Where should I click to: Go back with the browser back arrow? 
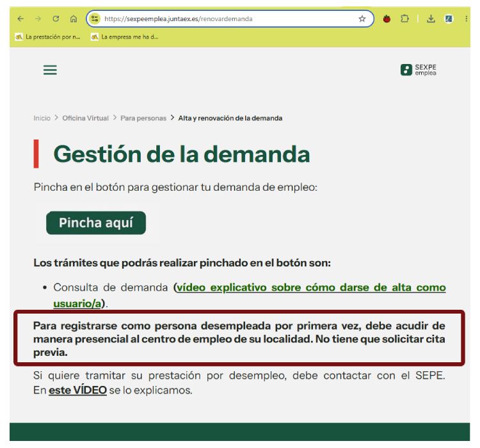(x=20, y=19)
